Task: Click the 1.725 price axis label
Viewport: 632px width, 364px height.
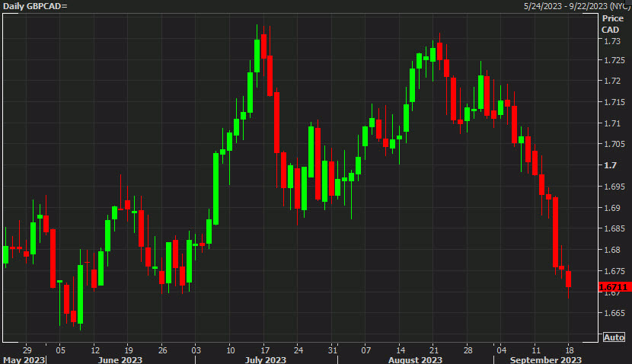Action: click(614, 60)
